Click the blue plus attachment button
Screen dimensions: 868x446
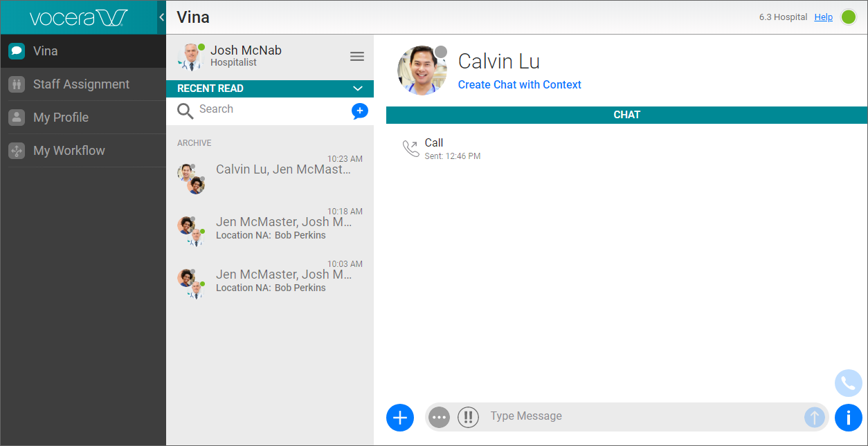(399, 417)
